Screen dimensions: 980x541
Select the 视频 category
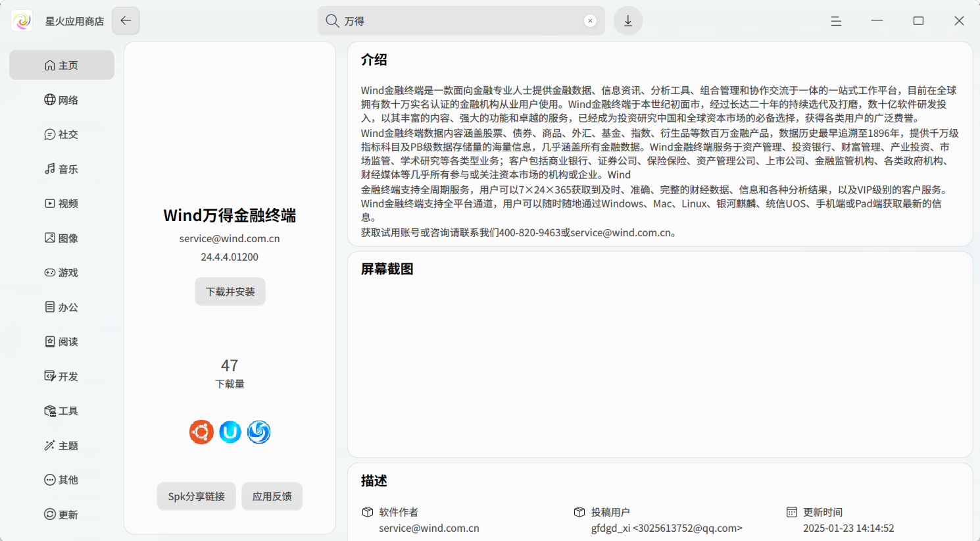62,203
